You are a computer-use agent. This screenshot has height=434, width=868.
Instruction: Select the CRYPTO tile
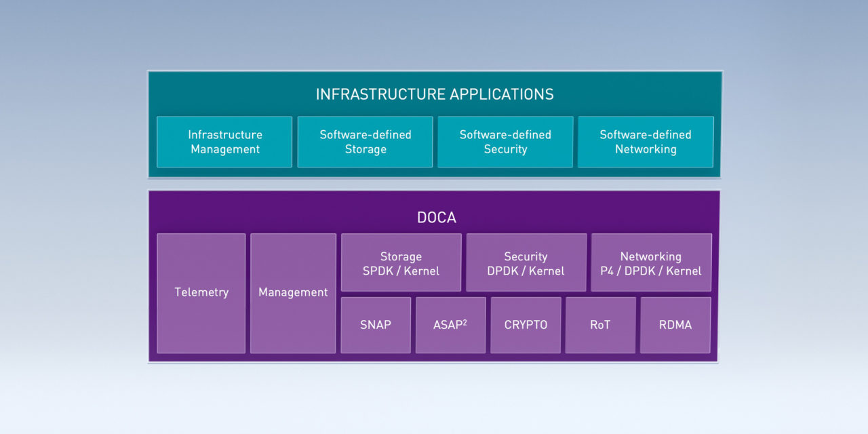(x=526, y=325)
